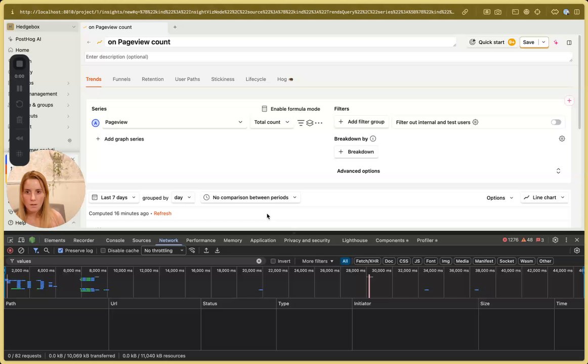
Task: Toggle the JS request type filter
Action: (x=417, y=261)
